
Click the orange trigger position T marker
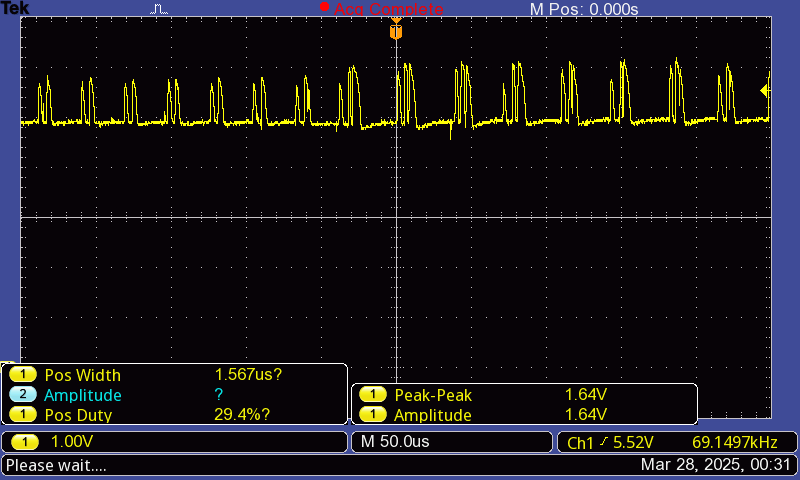[396, 32]
